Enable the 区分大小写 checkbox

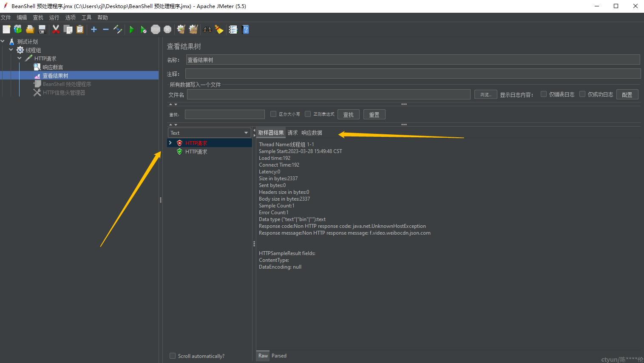click(x=273, y=114)
